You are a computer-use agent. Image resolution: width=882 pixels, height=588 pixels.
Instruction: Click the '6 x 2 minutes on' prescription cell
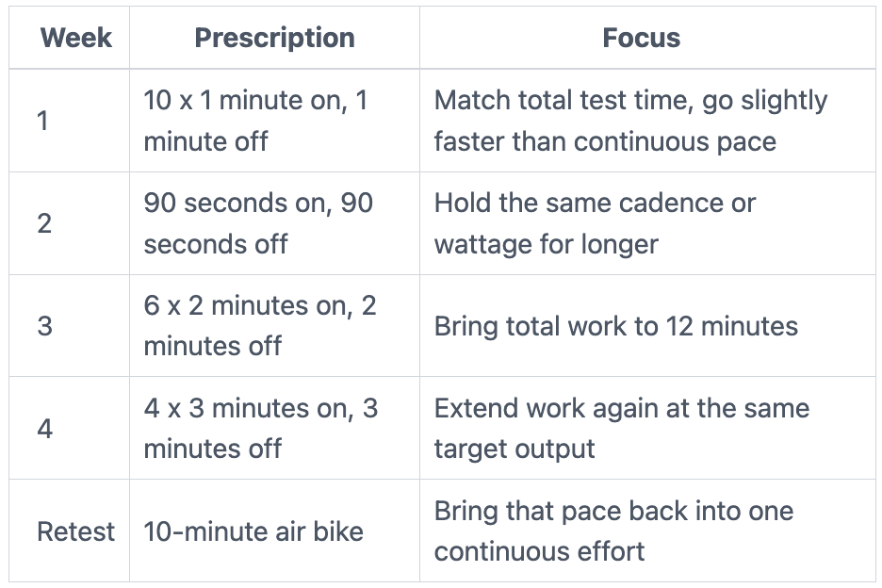click(274, 326)
